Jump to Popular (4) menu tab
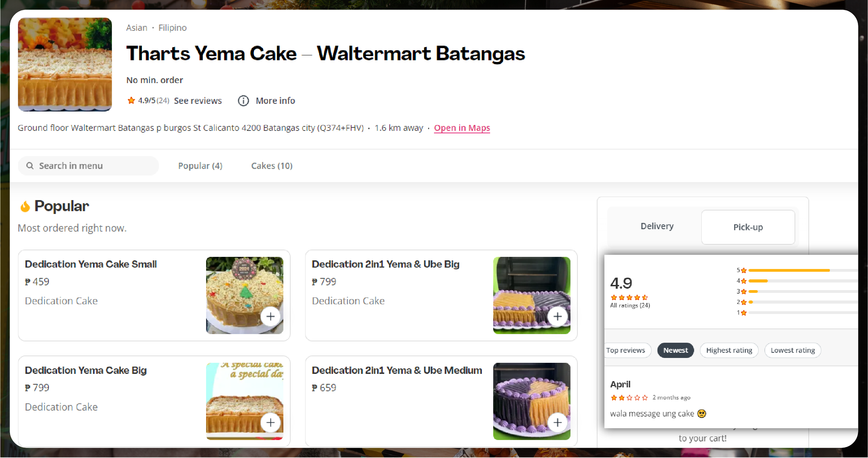 point(200,166)
